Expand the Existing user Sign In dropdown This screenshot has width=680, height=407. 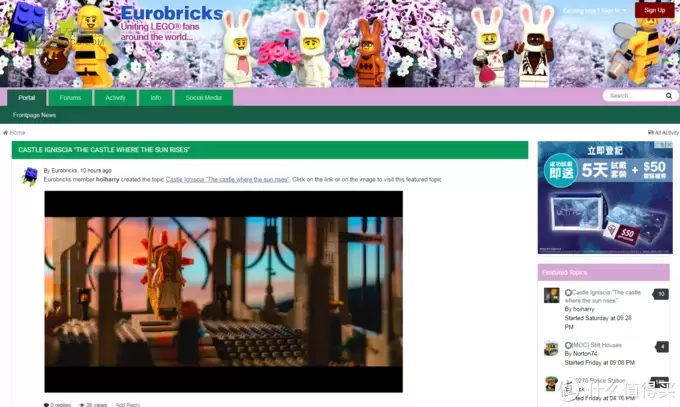coord(595,10)
